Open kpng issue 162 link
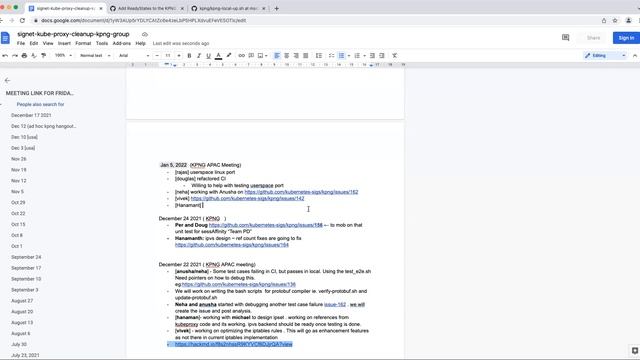The image size is (640, 360). 301,192
